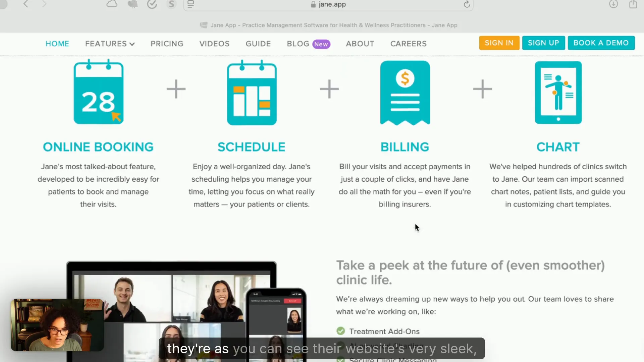Image resolution: width=644 pixels, height=362 pixels.
Task: Open the reader view icon in address bar
Action: tap(191, 4)
